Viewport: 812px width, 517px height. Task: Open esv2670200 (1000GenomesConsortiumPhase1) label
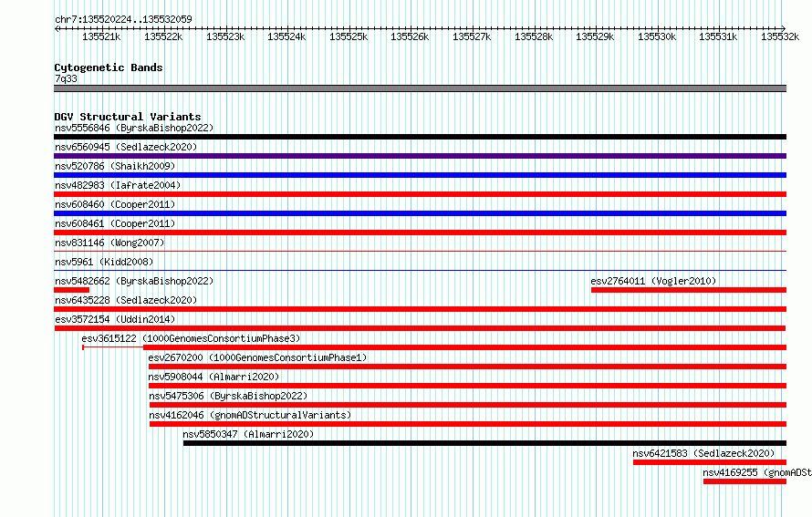coord(257,357)
